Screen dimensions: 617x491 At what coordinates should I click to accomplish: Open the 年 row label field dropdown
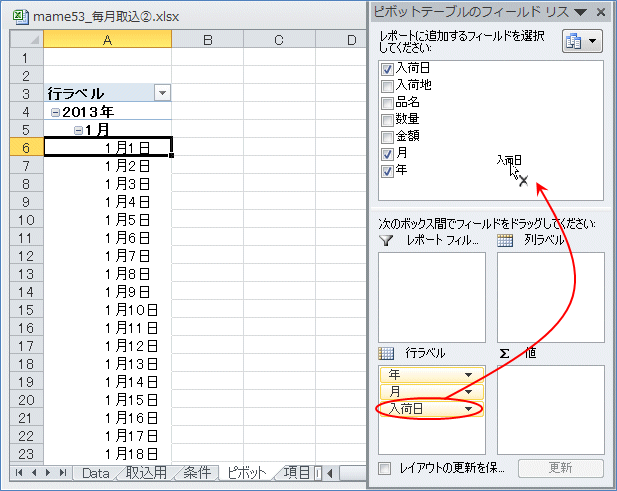click(468, 375)
